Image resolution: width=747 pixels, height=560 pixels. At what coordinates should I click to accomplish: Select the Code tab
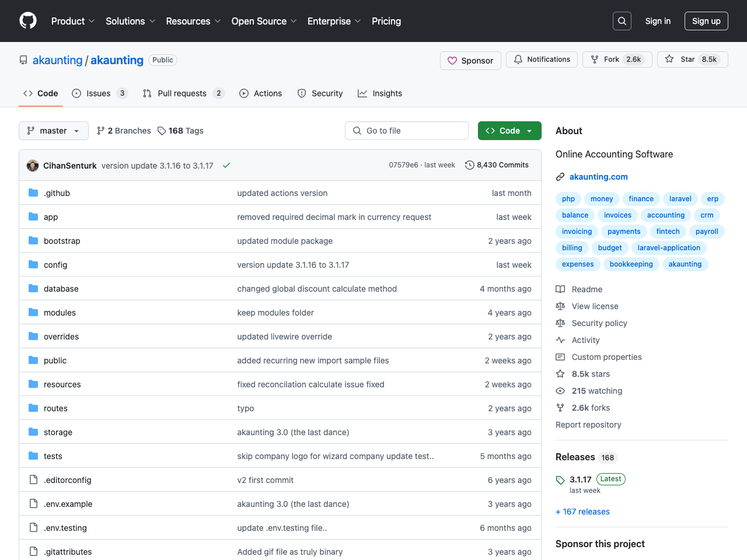(41, 93)
